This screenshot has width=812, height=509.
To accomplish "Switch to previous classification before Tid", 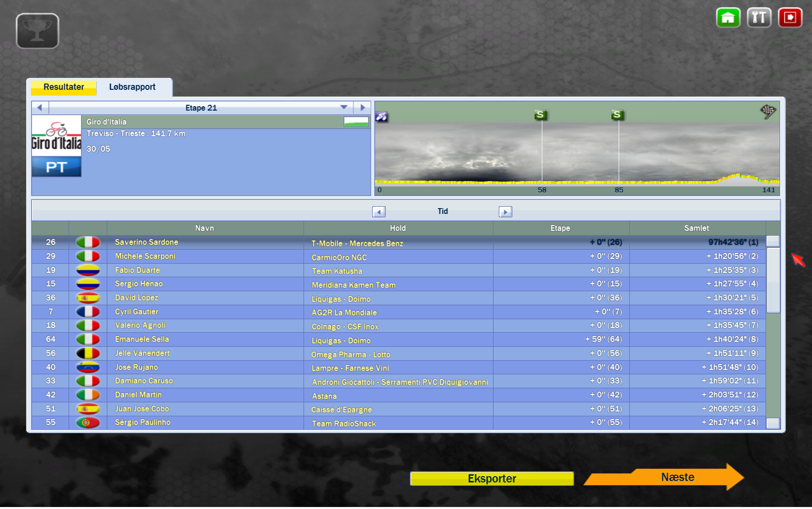I will 378,212.
